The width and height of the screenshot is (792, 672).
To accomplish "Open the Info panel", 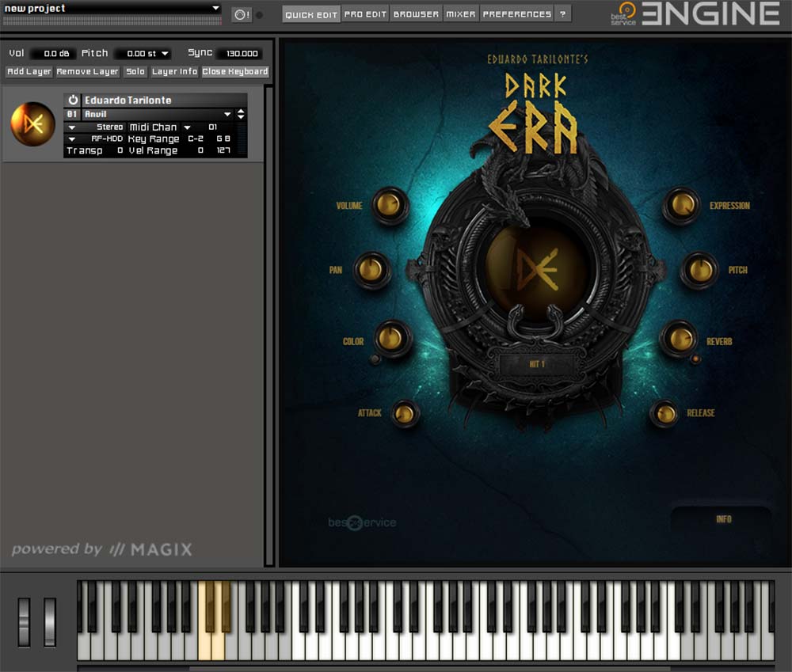I will click(x=723, y=519).
